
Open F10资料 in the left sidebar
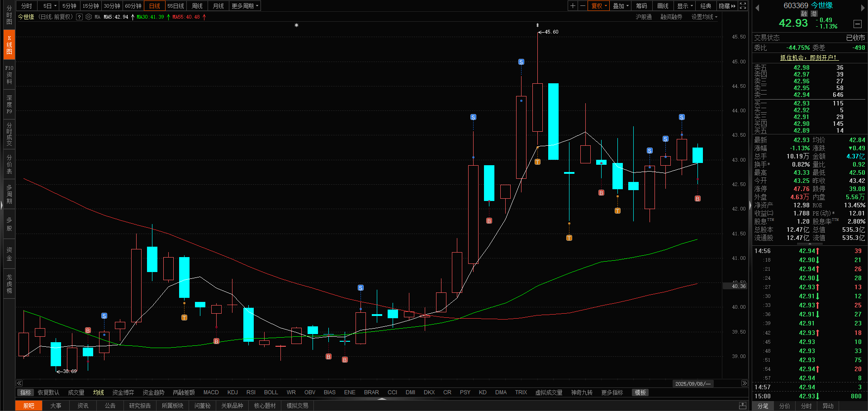pyautogui.click(x=9, y=75)
